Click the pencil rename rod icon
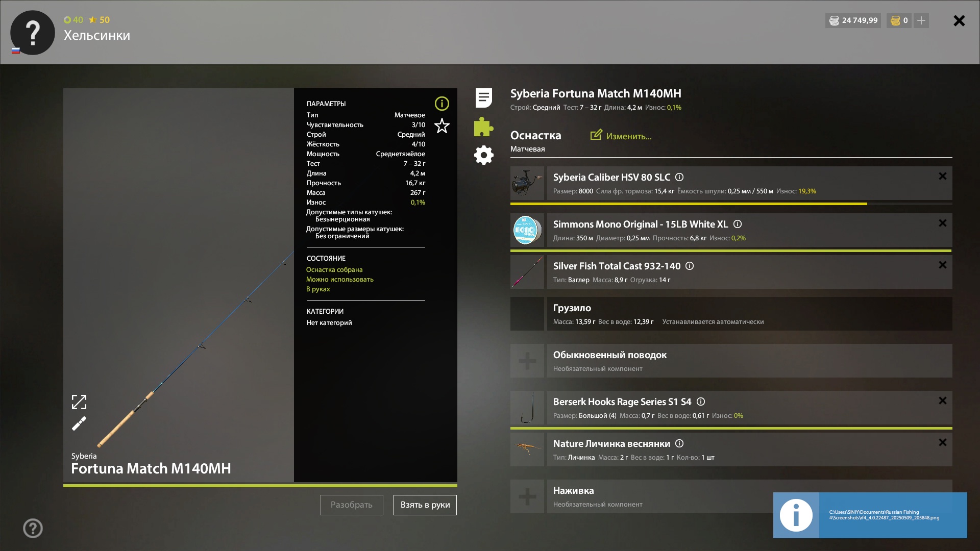The height and width of the screenshot is (551, 980). 79,423
